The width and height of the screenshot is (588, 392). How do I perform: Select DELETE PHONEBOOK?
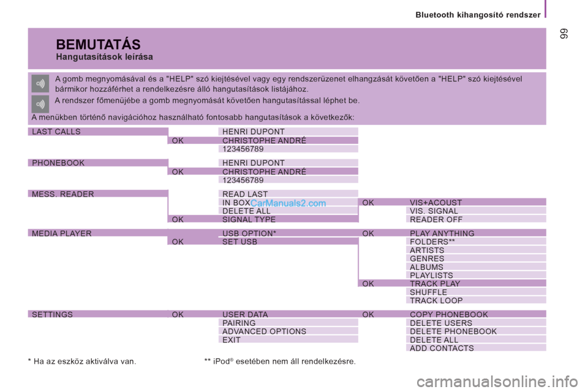coord(476,331)
